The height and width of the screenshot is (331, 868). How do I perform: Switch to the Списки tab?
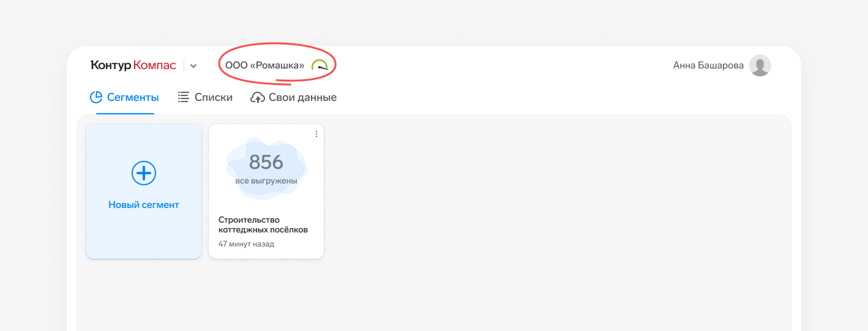click(x=205, y=97)
